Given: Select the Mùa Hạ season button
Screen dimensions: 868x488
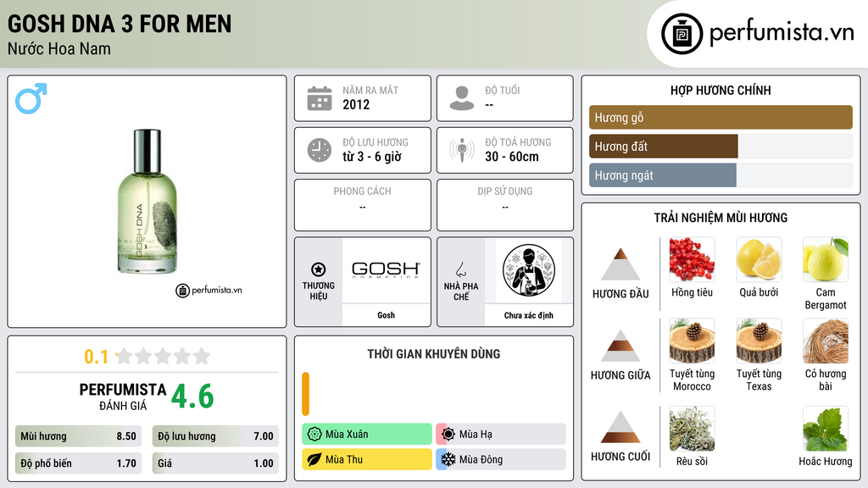Looking at the screenshot, I should (501, 435).
